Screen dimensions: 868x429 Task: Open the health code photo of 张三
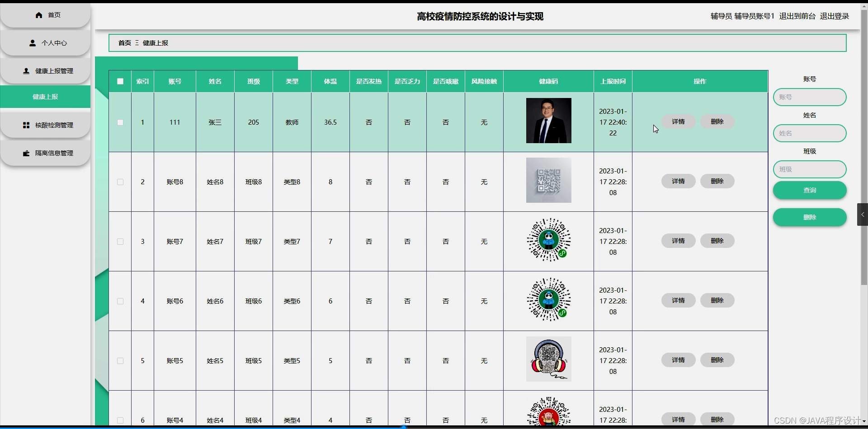point(548,121)
